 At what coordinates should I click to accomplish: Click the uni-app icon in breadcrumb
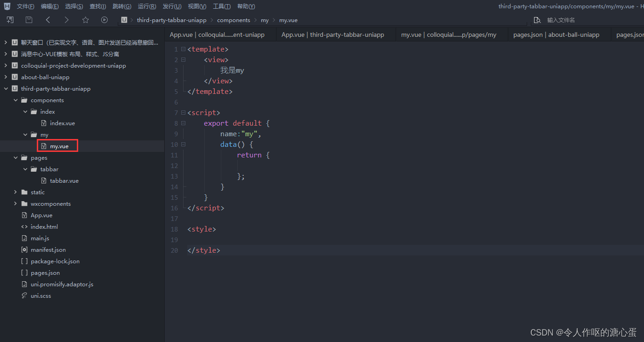(x=124, y=20)
